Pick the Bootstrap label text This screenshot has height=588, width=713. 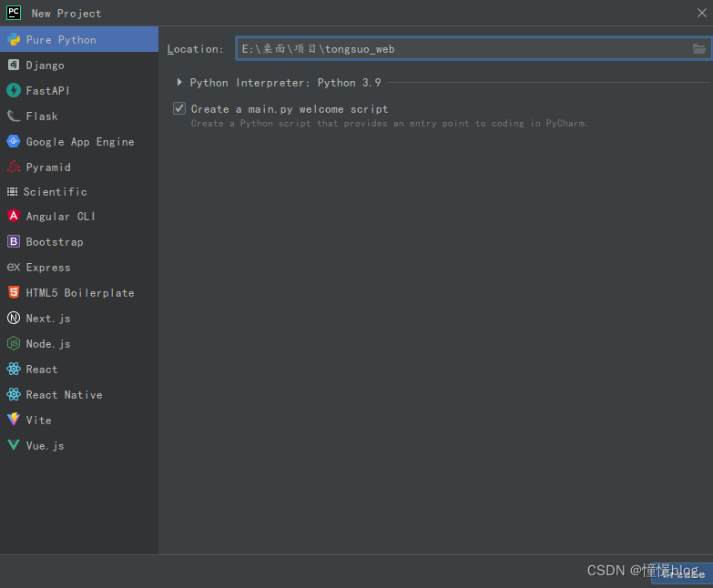55,242
